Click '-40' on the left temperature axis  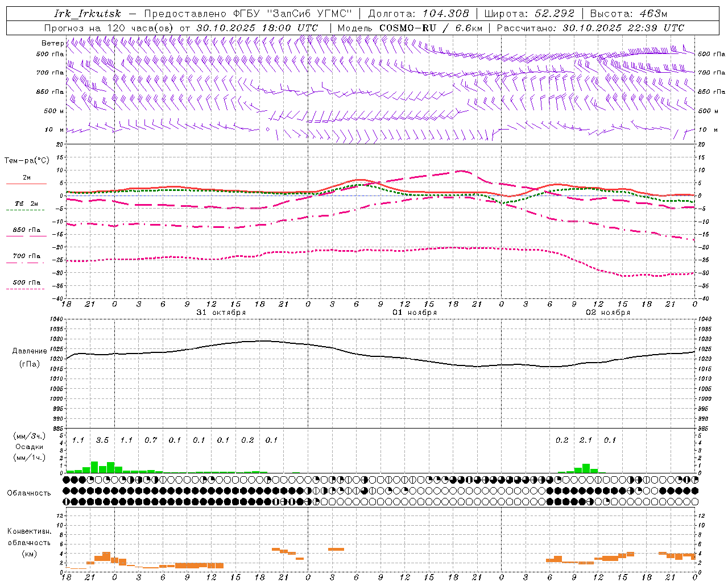point(59,298)
